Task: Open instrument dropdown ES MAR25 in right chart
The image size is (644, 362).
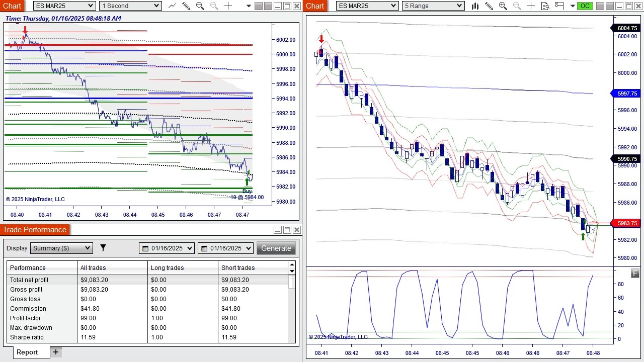Action: 367,6
